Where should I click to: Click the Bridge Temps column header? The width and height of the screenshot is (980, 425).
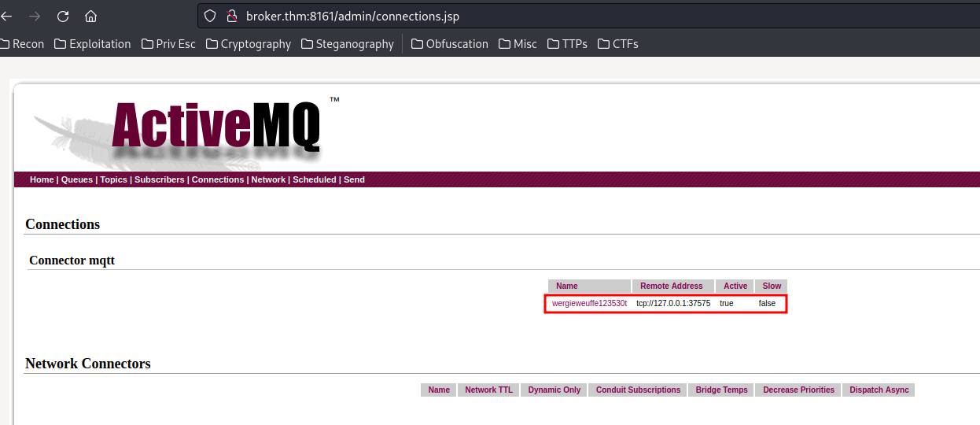click(722, 390)
